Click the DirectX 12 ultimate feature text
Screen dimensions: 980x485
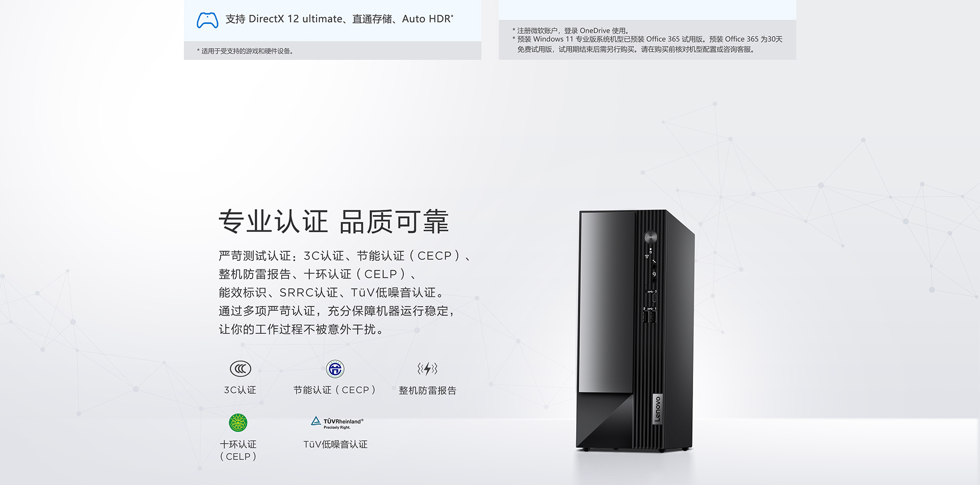tap(339, 19)
